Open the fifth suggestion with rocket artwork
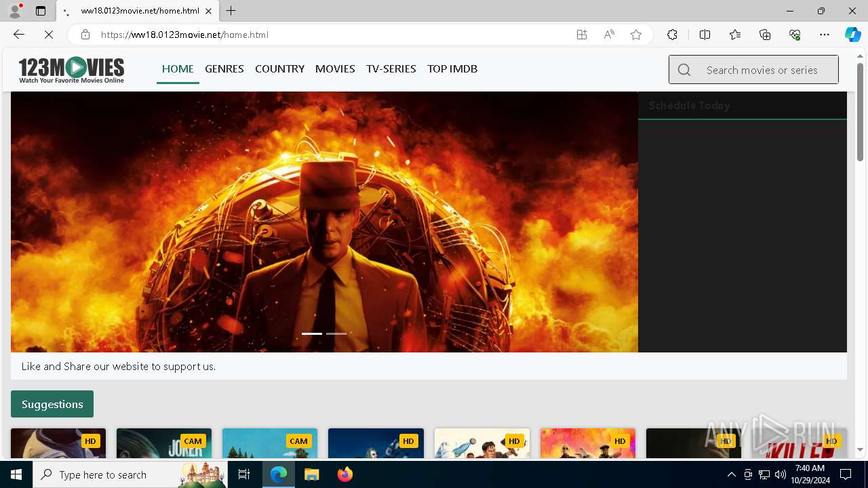This screenshot has width=868, height=488. pyautogui.click(x=482, y=443)
